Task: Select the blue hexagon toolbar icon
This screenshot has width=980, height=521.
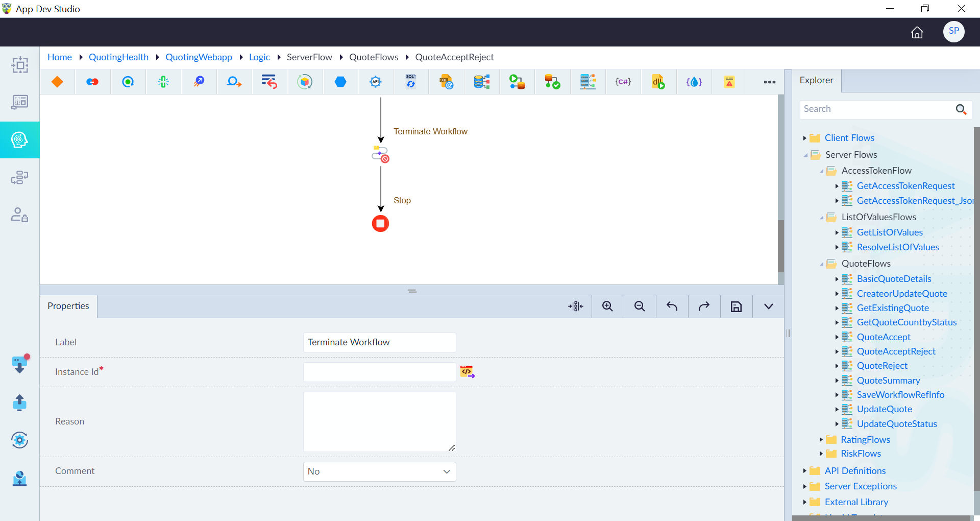Action: tap(340, 82)
